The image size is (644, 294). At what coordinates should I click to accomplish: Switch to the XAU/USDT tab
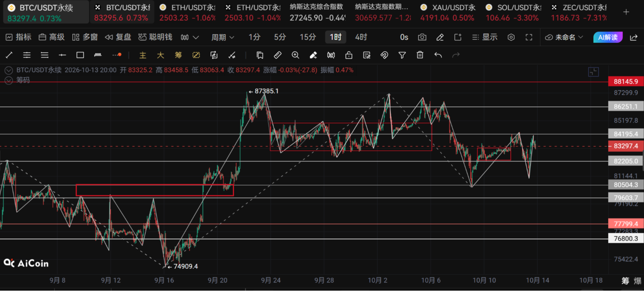448,12
